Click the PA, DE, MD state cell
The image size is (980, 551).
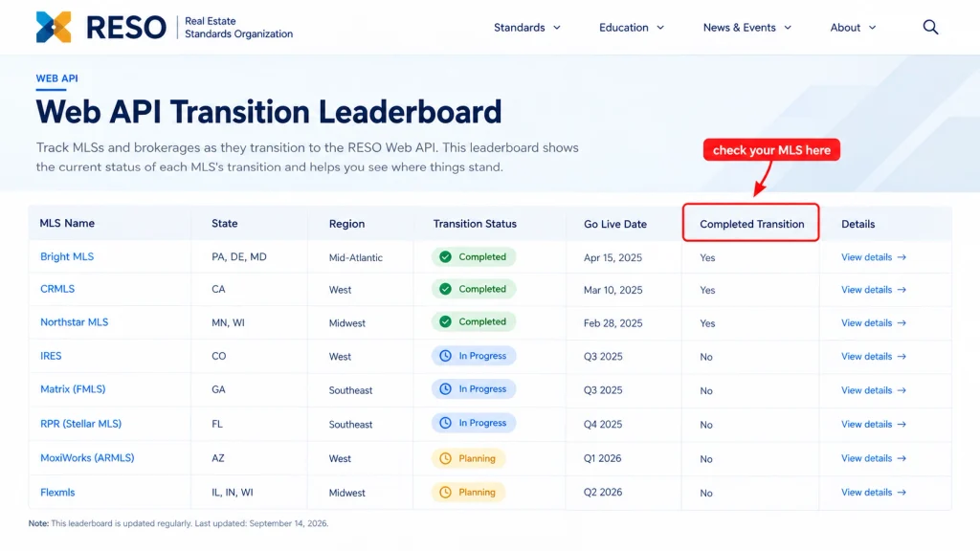pyautogui.click(x=238, y=256)
